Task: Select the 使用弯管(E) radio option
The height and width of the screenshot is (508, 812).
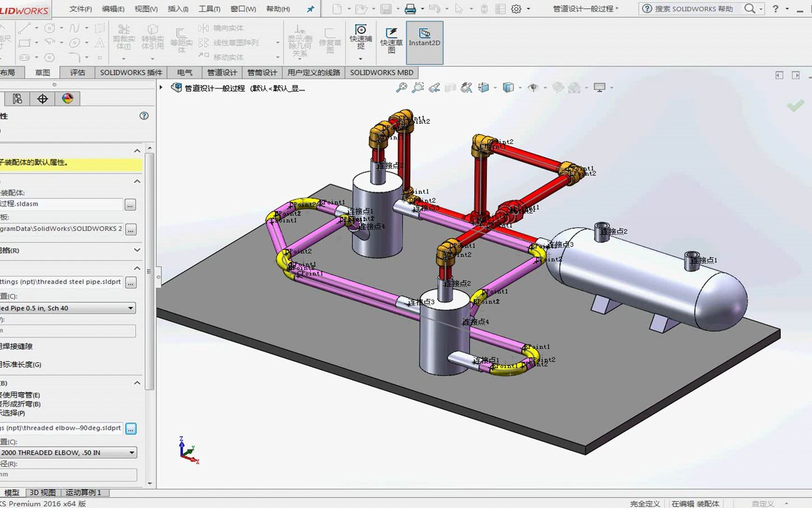Action: point(20,395)
